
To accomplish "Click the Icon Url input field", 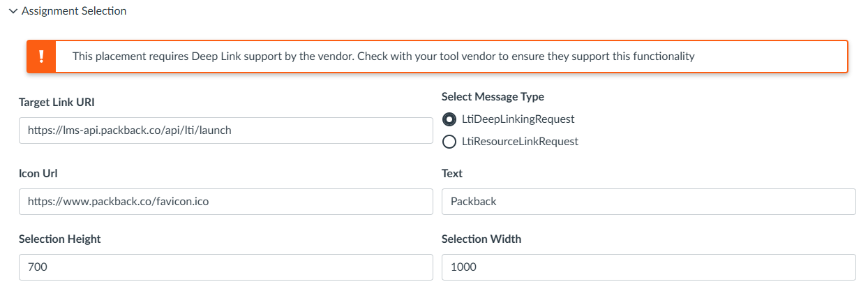I will pos(226,202).
